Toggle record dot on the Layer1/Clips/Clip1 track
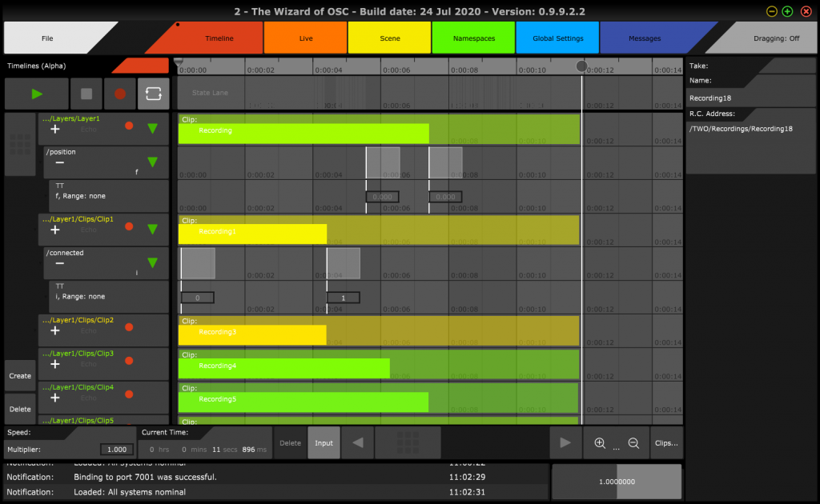 coord(129,226)
